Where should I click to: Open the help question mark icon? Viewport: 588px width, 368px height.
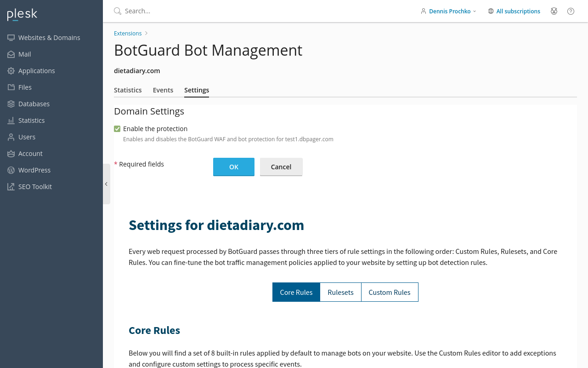click(571, 11)
